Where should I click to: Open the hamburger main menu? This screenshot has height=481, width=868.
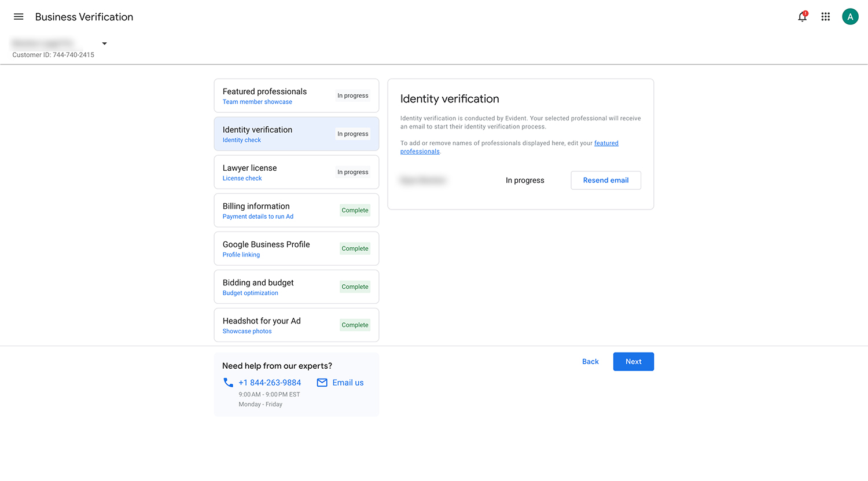(x=19, y=17)
